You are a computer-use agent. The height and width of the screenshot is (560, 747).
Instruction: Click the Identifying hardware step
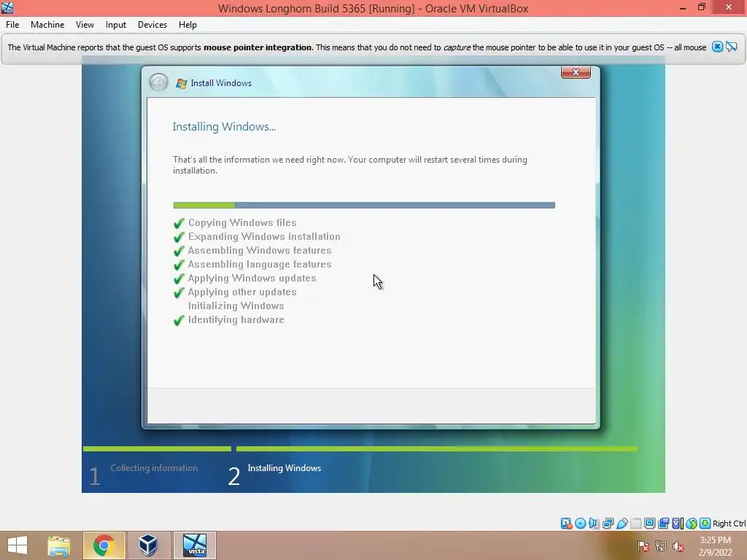tap(236, 319)
